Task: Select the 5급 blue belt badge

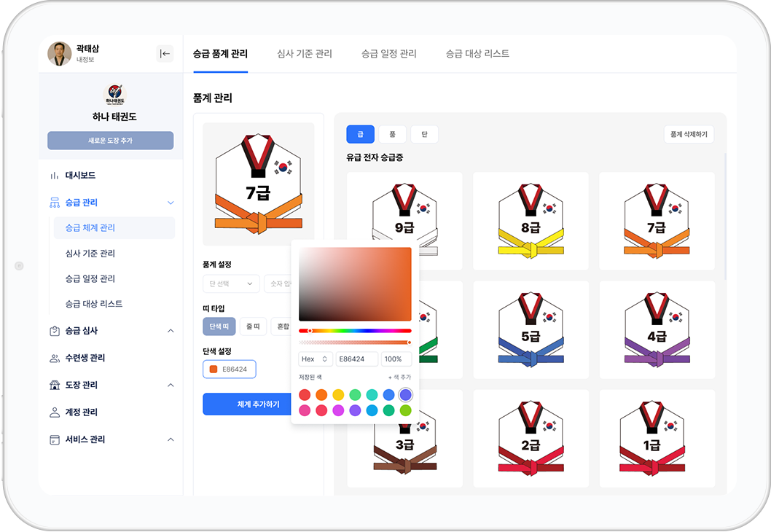Action: [531, 329]
